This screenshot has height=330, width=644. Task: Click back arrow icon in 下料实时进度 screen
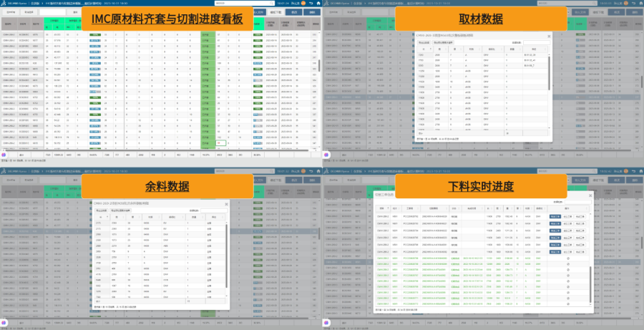point(633,170)
